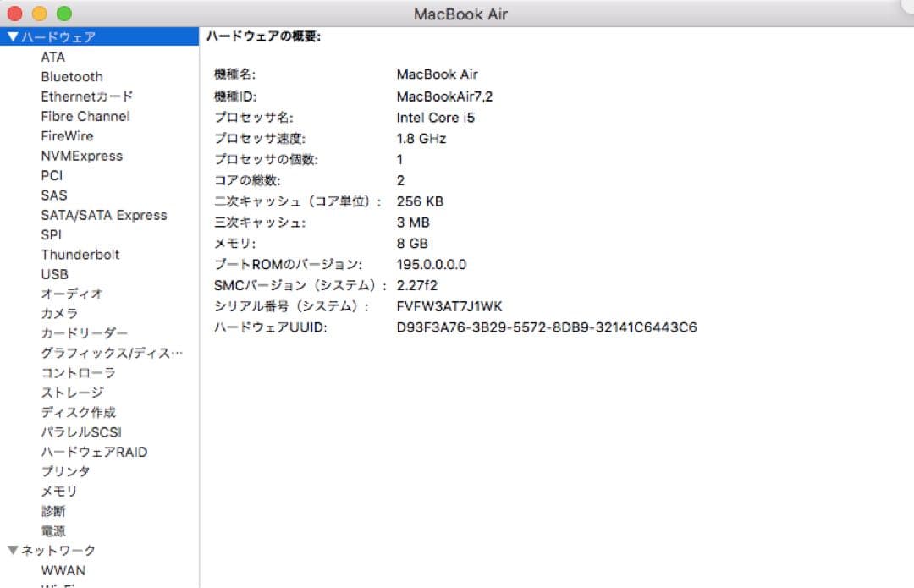Open the Bluetooth hardware report
The image size is (914, 588).
[x=71, y=76]
